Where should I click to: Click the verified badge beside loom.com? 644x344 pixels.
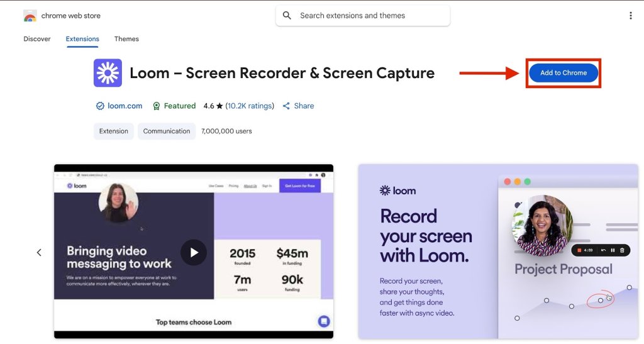[x=100, y=106]
